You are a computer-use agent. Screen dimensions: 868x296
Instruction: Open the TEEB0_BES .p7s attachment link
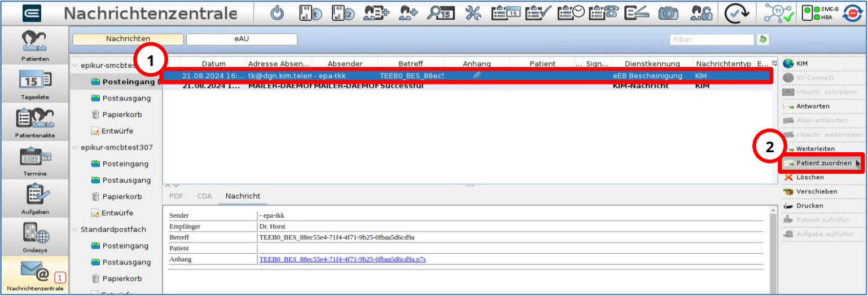point(342,259)
